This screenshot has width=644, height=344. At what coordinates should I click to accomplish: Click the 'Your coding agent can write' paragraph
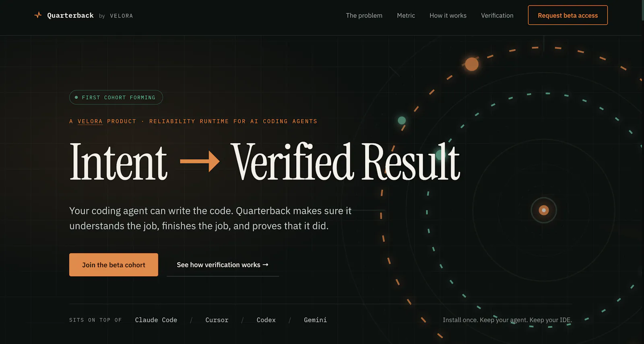[210, 218]
